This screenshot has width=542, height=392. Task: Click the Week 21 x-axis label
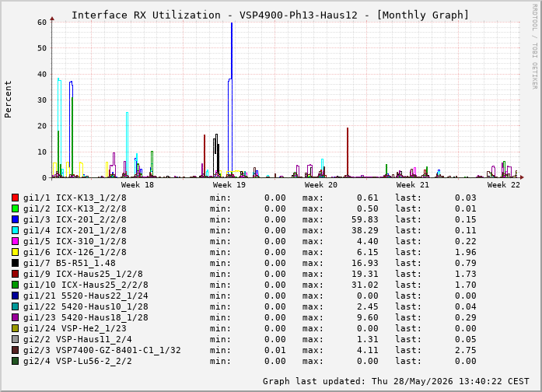tap(412, 185)
